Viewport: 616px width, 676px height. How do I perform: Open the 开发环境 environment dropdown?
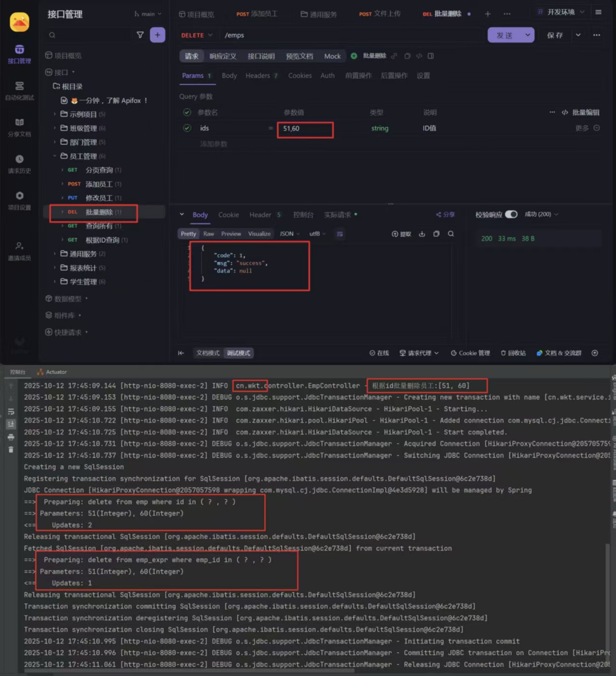click(561, 12)
